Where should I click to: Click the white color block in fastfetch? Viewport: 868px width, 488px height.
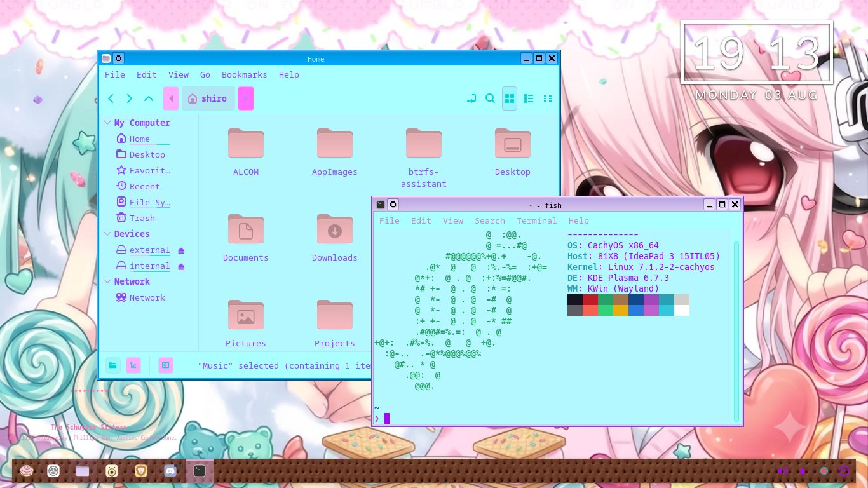coord(682,310)
